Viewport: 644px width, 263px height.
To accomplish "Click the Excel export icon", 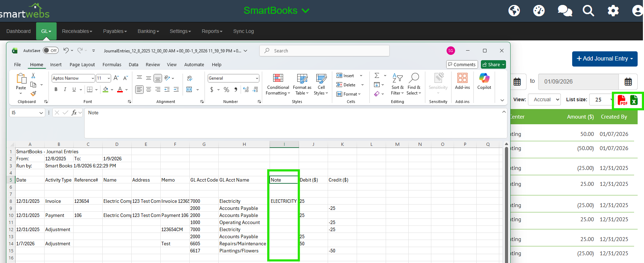I will pos(634,100).
